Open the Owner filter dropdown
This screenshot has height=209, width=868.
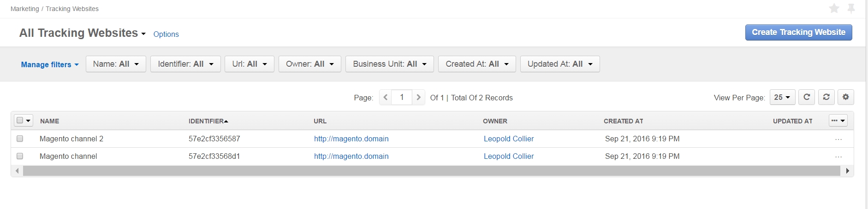coord(310,64)
